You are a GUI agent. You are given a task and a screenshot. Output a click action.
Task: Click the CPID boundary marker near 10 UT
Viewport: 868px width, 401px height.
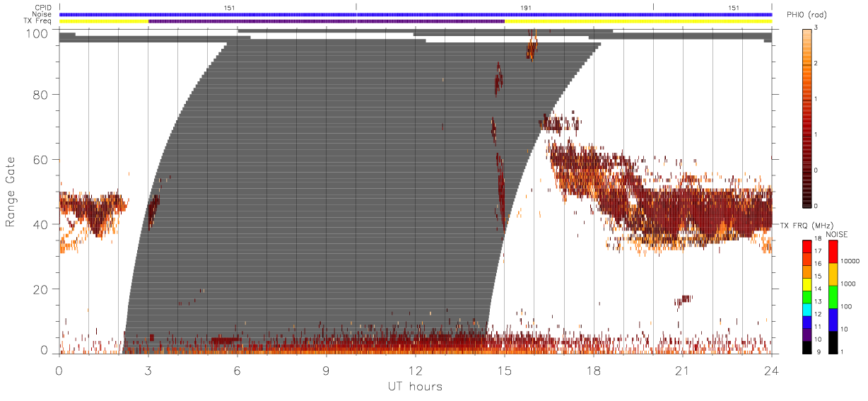pyautogui.click(x=356, y=7)
